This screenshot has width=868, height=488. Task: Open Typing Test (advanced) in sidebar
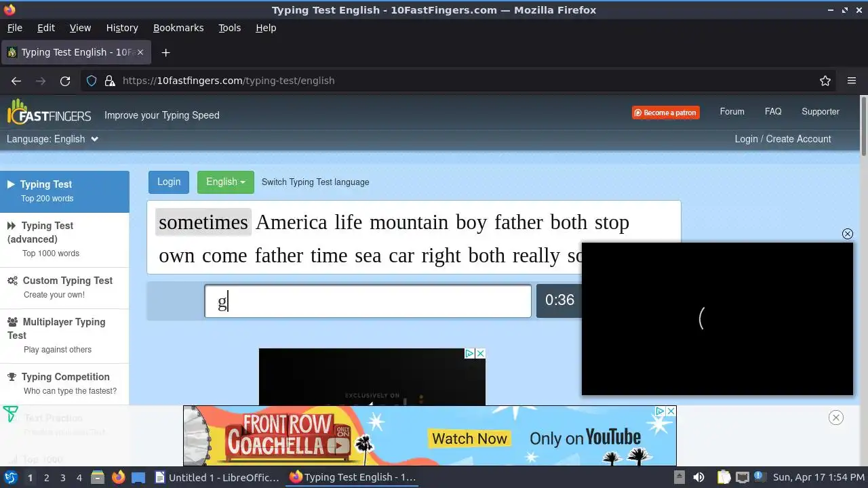[x=64, y=240]
